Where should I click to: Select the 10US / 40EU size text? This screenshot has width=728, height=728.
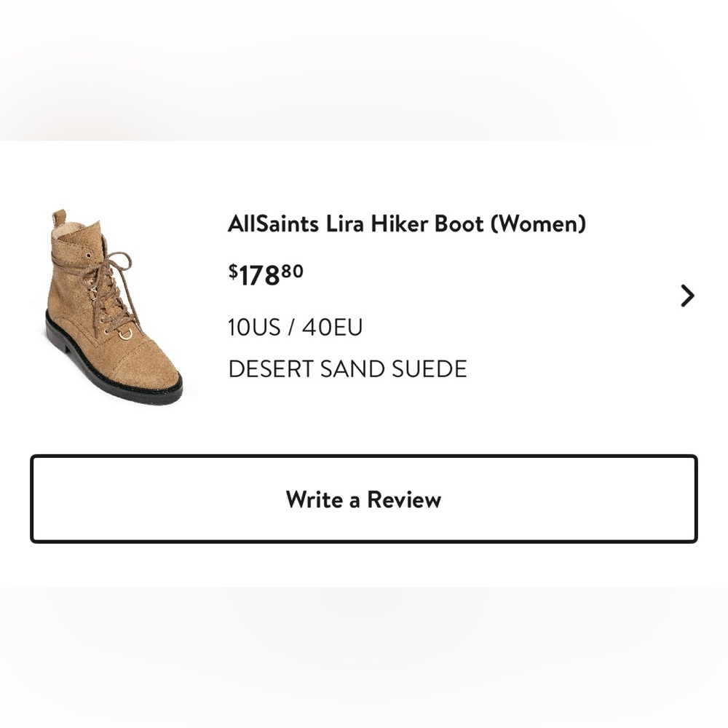(x=295, y=328)
